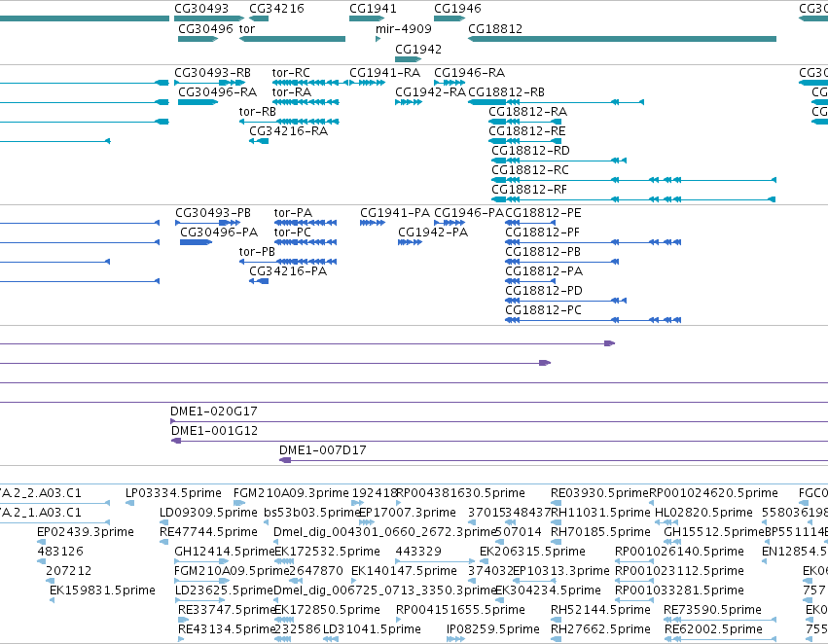The width and height of the screenshot is (828, 644).
Task: Click the CG18812-PE protein label
Action: pos(543,213)
